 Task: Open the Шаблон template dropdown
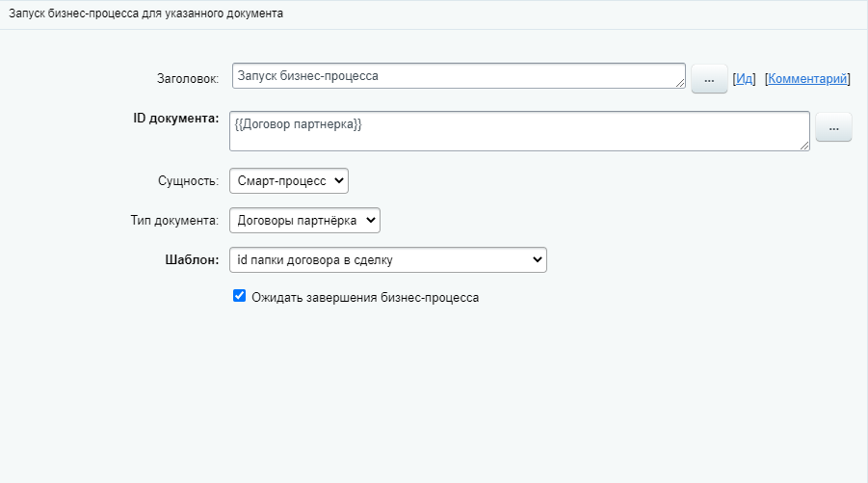387,260
